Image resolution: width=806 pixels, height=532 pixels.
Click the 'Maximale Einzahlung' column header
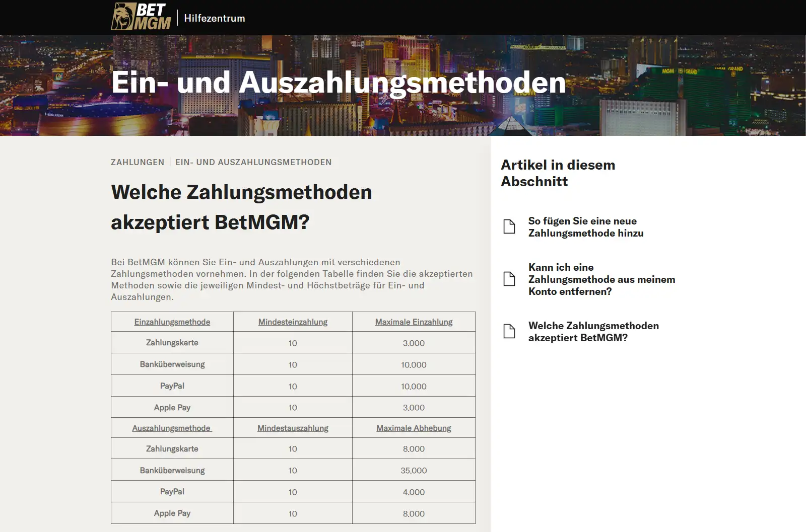coord(414,322)
